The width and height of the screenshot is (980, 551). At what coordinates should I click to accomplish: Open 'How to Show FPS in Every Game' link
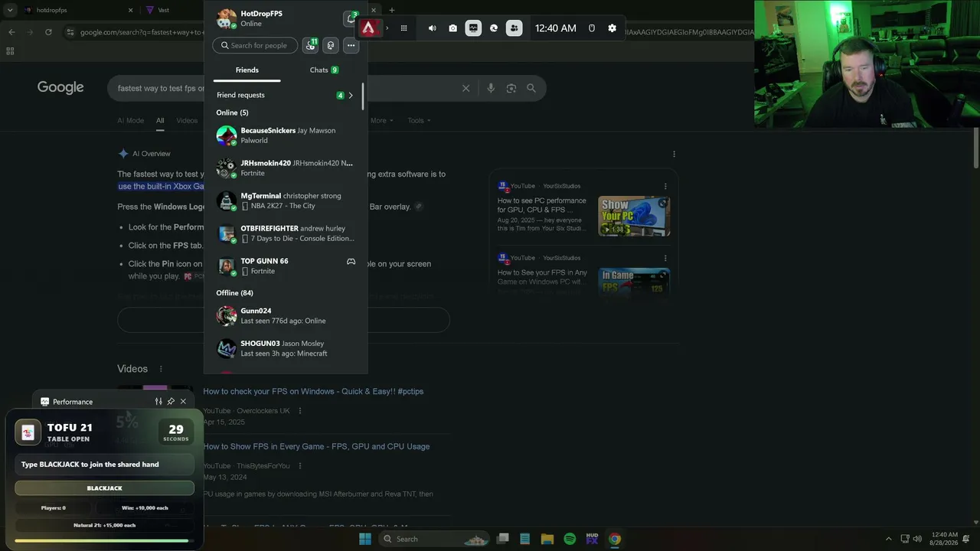pos(316,446)
